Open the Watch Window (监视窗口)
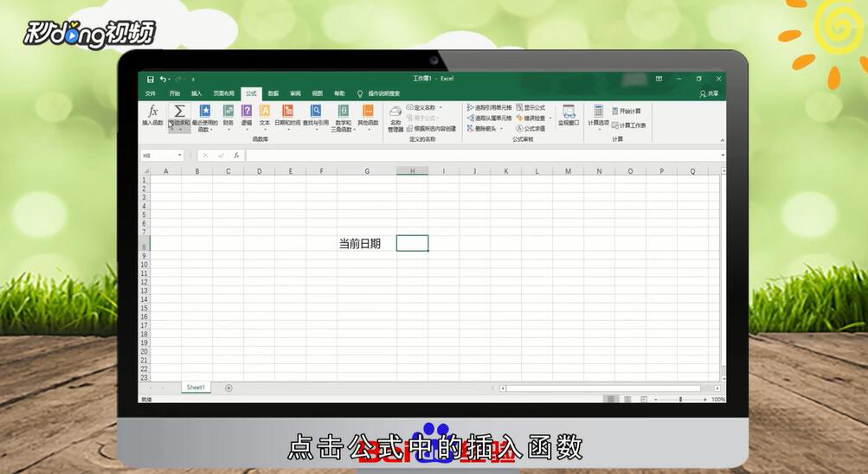The image size is (868, 474). [x=569, y=116]
